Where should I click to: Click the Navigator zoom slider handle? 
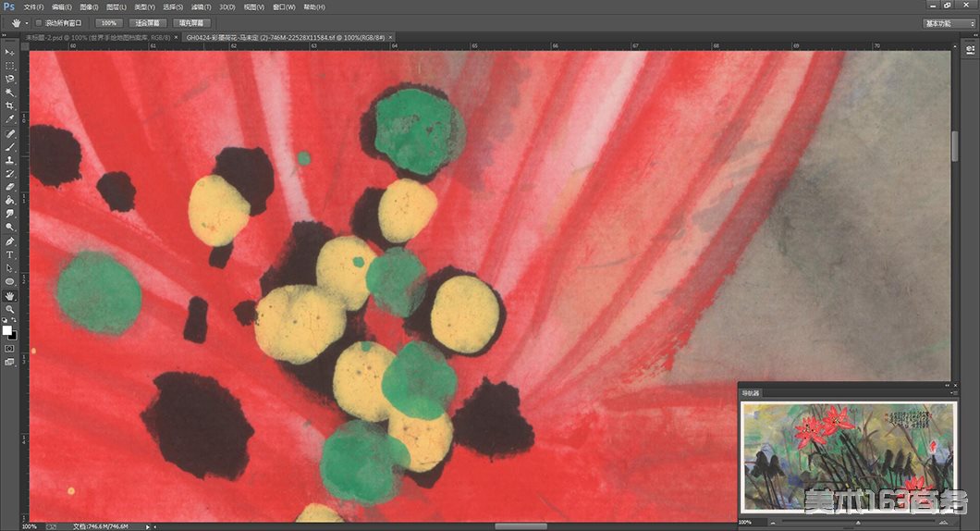(858, 523)
